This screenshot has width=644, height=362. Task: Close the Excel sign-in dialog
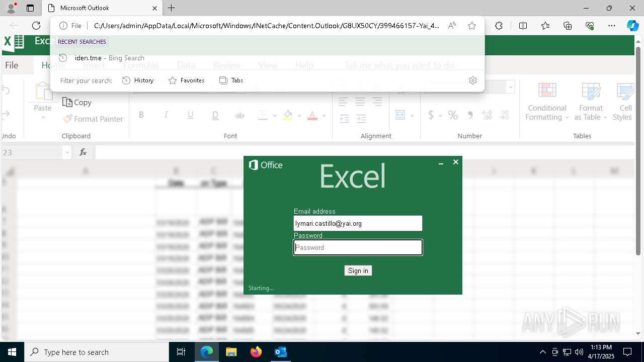click(x=456, y=162)
